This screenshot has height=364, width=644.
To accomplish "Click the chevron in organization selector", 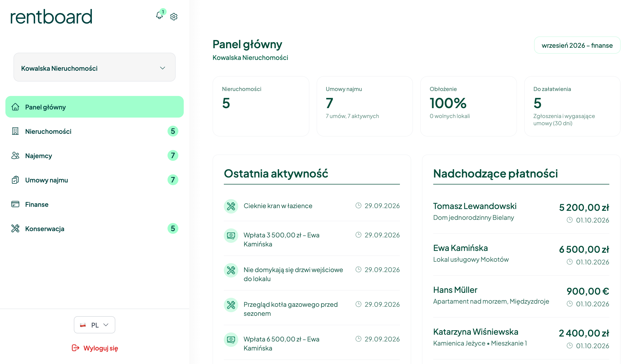I will 163,68.
